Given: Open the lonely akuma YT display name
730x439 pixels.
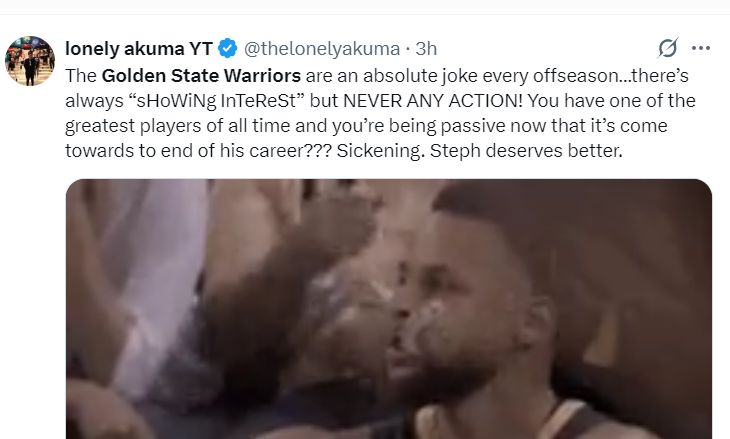Looking at the screenshot, I should point(139,48).
